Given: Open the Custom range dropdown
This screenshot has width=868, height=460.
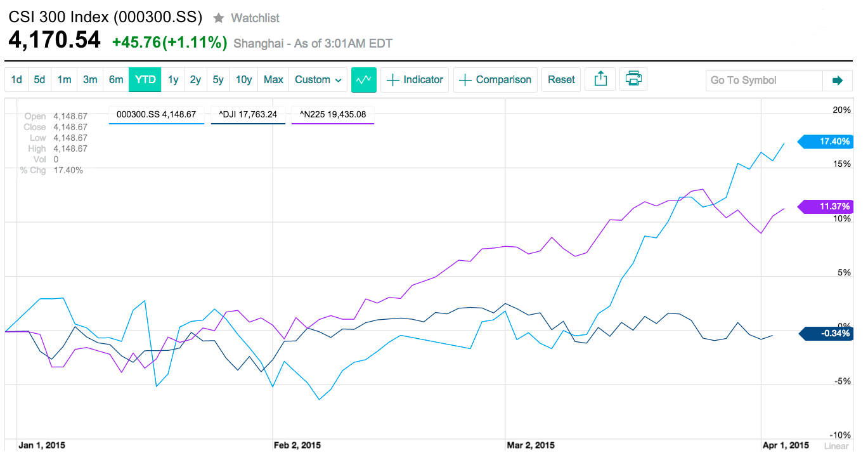Looking at the screenshot, I should tap(318, 80).
